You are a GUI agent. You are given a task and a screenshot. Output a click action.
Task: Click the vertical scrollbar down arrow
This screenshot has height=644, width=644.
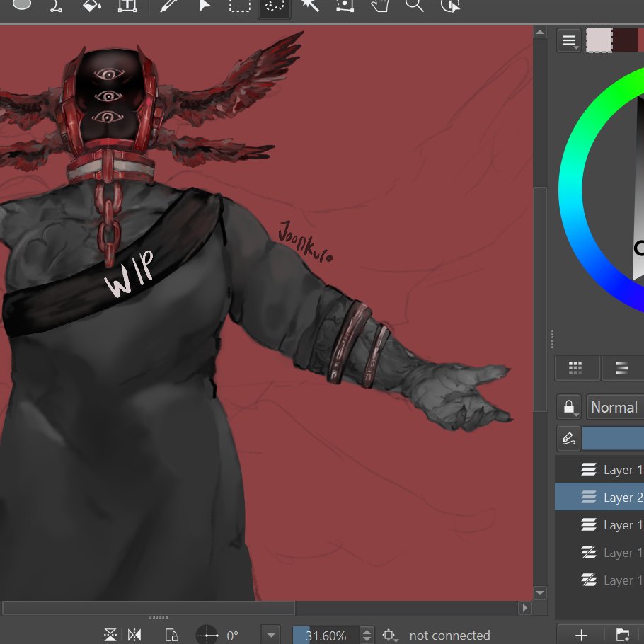[x=540, y=592]
